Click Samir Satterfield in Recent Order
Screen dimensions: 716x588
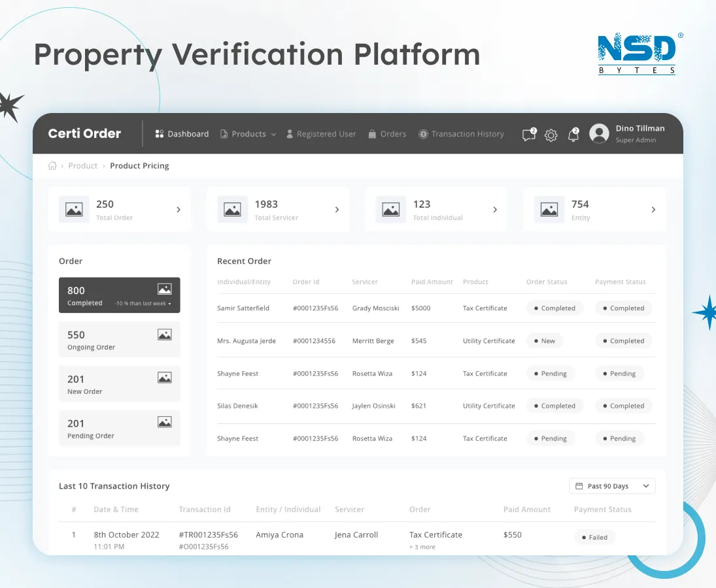[243, 308]
